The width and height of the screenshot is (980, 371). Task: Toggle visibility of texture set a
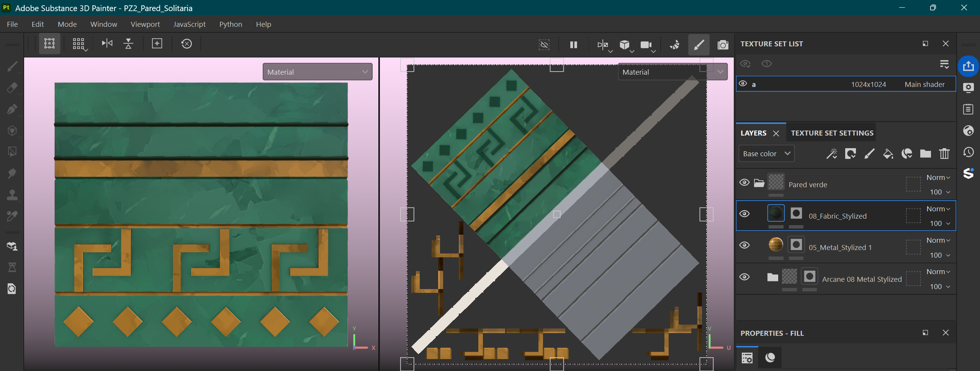[743, 83]
